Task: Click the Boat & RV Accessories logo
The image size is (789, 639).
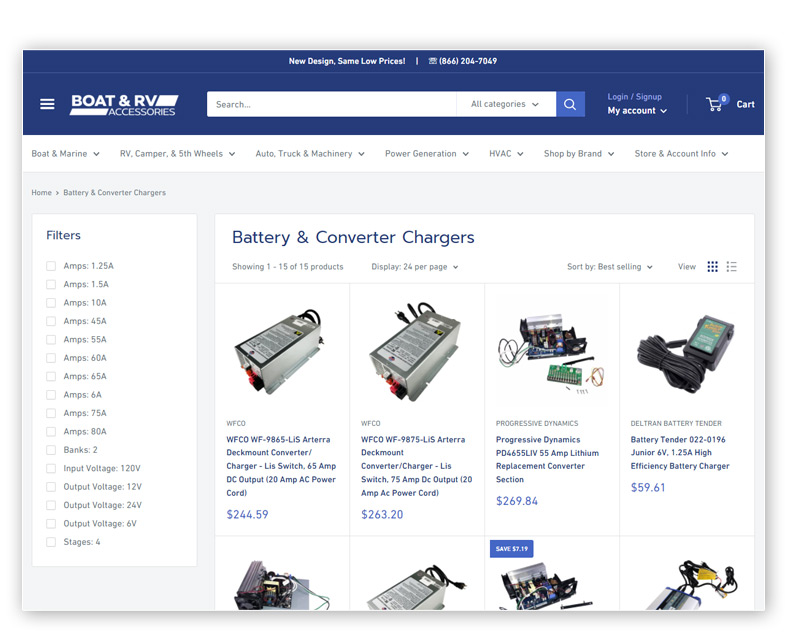Action: click(x=124, y=105)
